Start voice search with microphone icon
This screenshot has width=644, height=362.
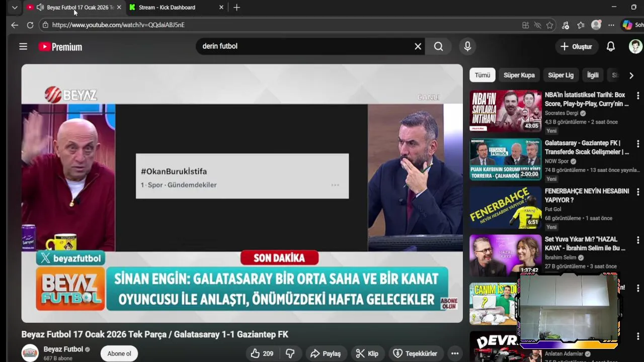coord(467,46)
